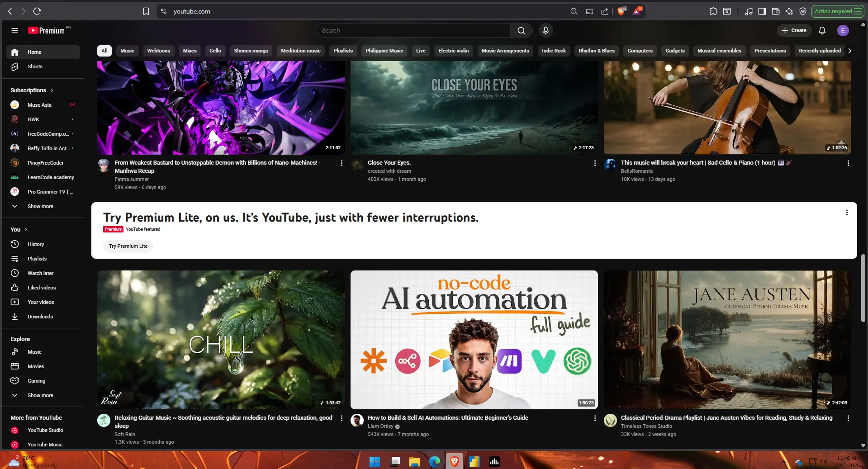Image resolution: width=868 pixels, height=469 pixels.
Task: Open Downloads in sidebar
Action: [x=43, y=317]
